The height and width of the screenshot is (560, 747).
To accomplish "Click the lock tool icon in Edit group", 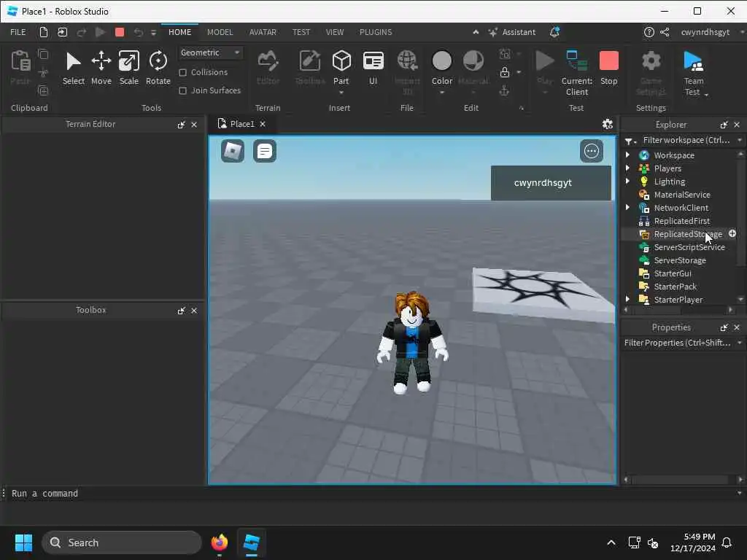I will coord(505,72).
